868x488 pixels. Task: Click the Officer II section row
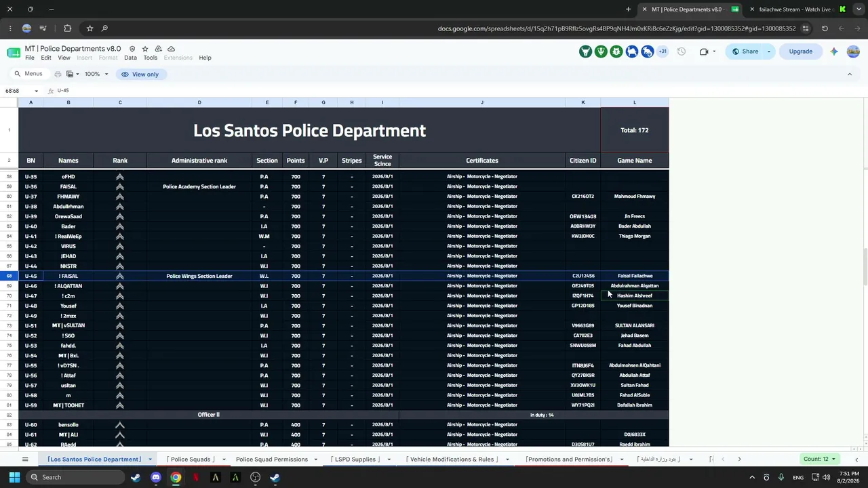click(x=208, y=415)
